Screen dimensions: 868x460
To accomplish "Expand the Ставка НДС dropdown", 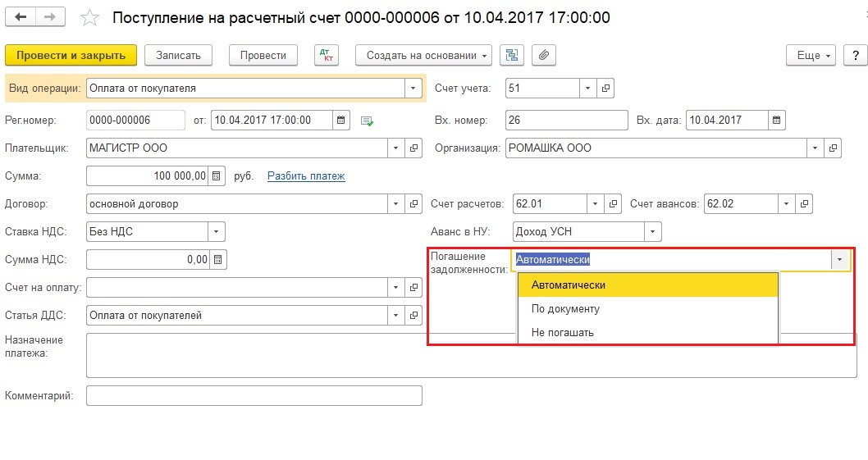I will (217, 231).
